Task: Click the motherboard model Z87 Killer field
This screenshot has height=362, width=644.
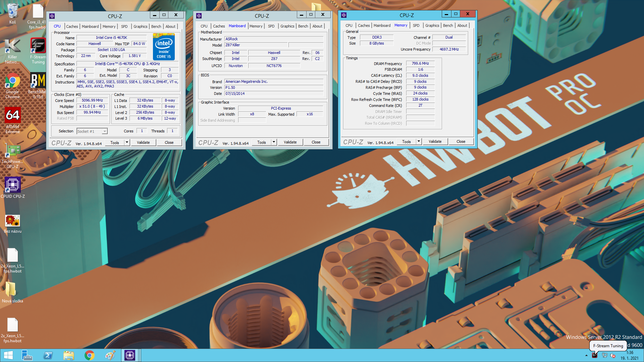Action: (x=256, y=45)
